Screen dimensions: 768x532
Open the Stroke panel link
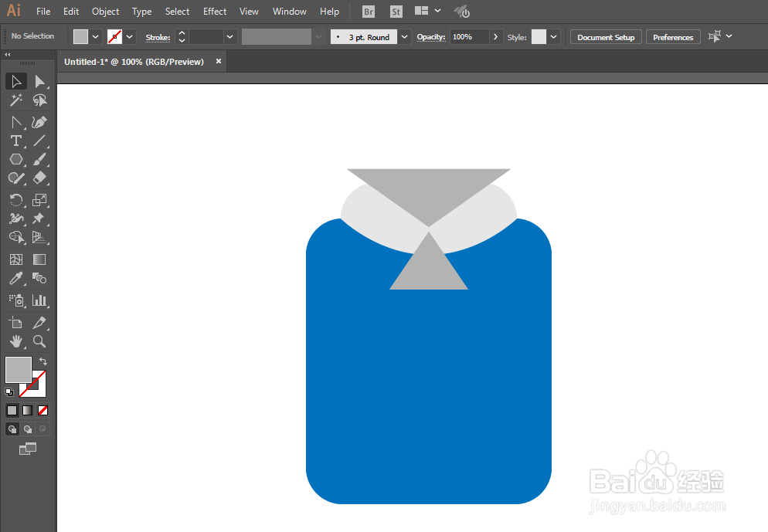pyautogui.click(x=158, y=37)
